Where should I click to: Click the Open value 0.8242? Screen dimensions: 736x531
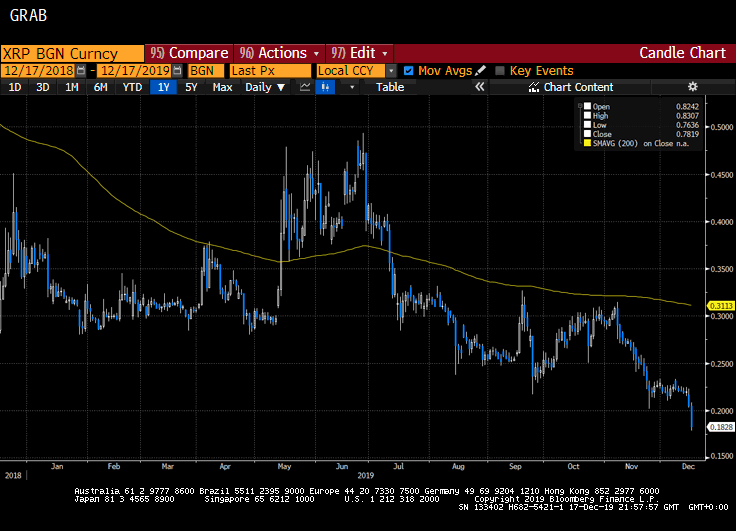pos(687,107)
